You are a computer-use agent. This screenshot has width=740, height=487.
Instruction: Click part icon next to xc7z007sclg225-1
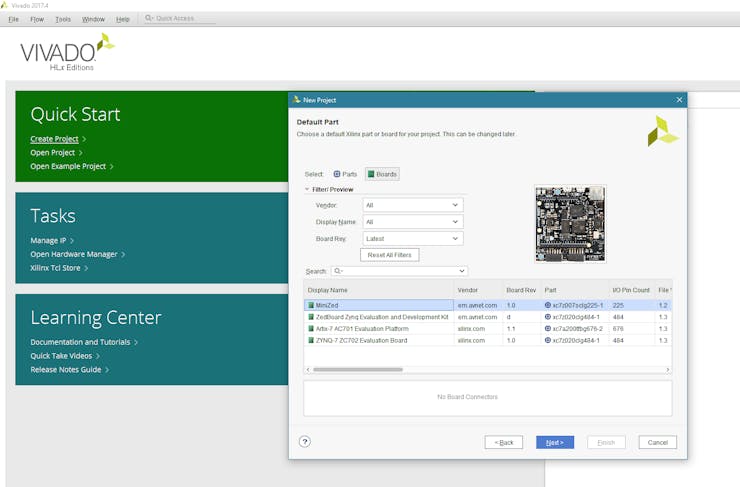548,305
